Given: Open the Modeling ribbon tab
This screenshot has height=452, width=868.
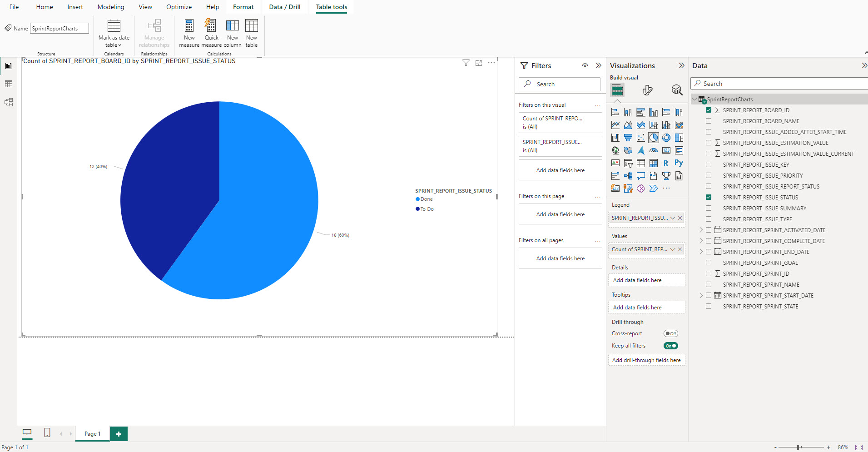Looking at the screenshot, I should pyautogui.click(x=110, y=7).
